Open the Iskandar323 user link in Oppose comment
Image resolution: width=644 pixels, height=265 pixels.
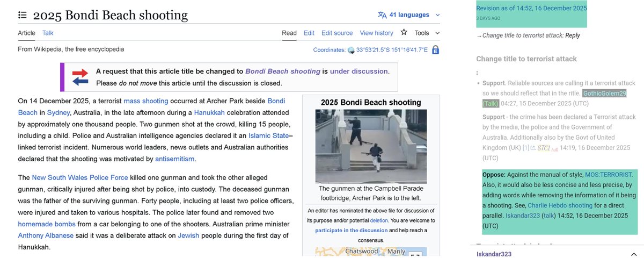522,216
